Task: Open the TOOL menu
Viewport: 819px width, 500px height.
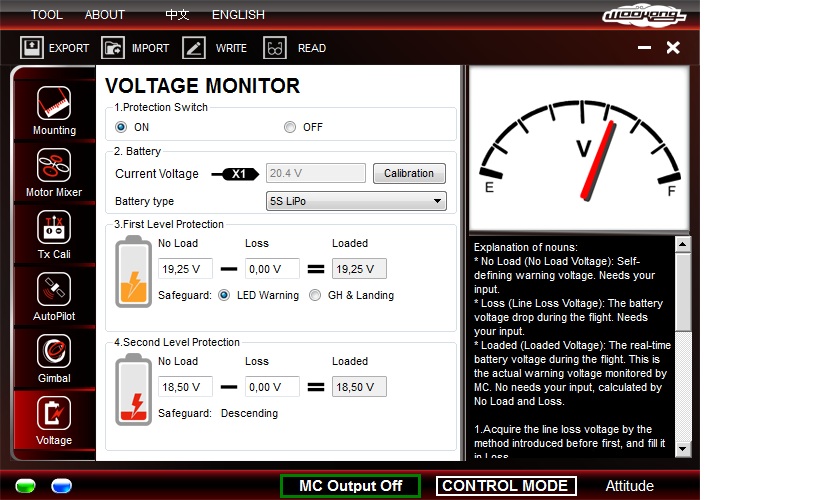Action: [x=46, y=15]
